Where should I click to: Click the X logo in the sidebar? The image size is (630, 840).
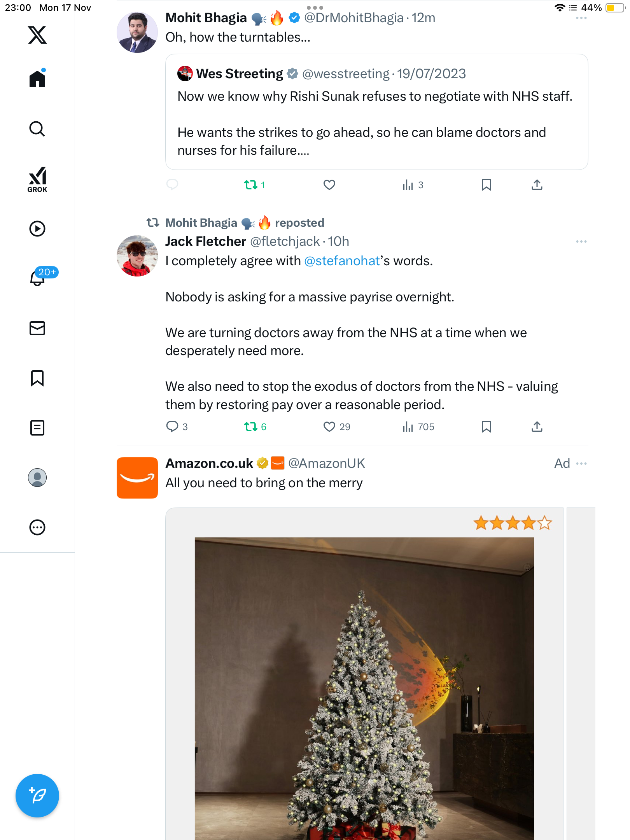pyautogui.click(x=37, y=35)
